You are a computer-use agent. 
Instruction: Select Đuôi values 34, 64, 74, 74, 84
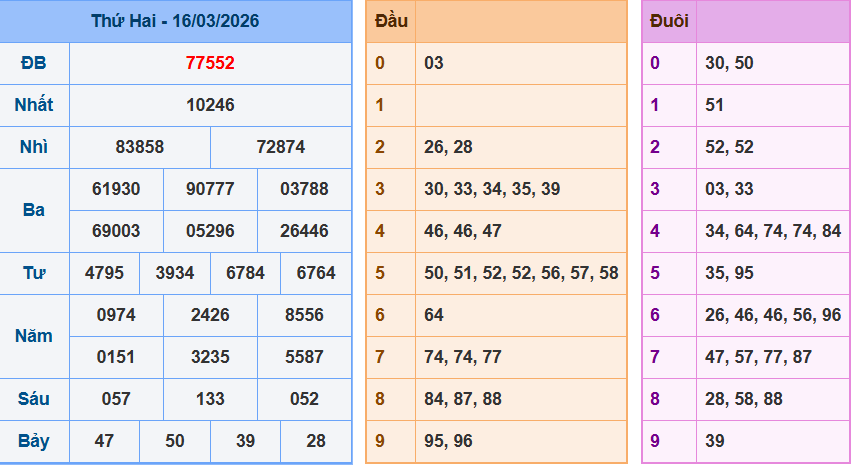[x=773, y=231]
